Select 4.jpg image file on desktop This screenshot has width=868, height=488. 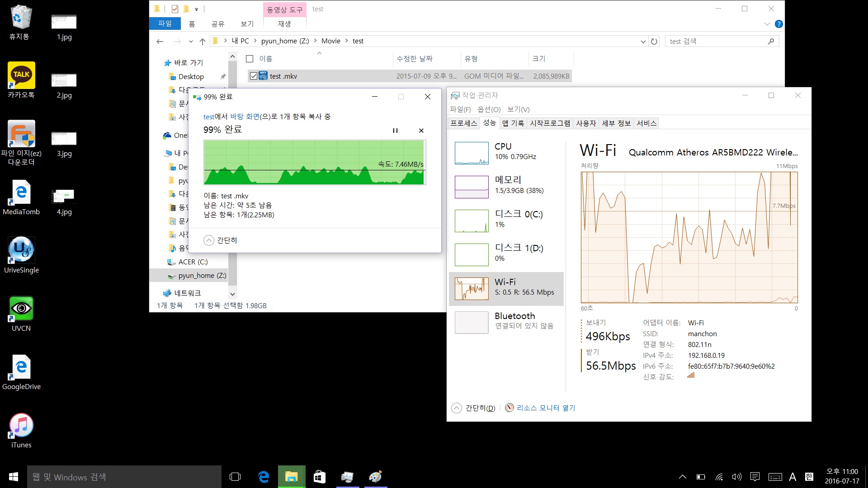tap(64, 202)
